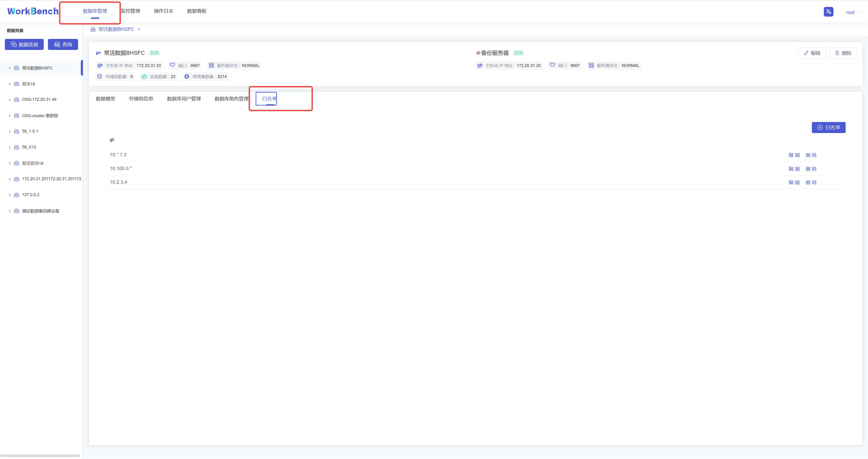Close the 常活数据BHSFC tab

139,29
